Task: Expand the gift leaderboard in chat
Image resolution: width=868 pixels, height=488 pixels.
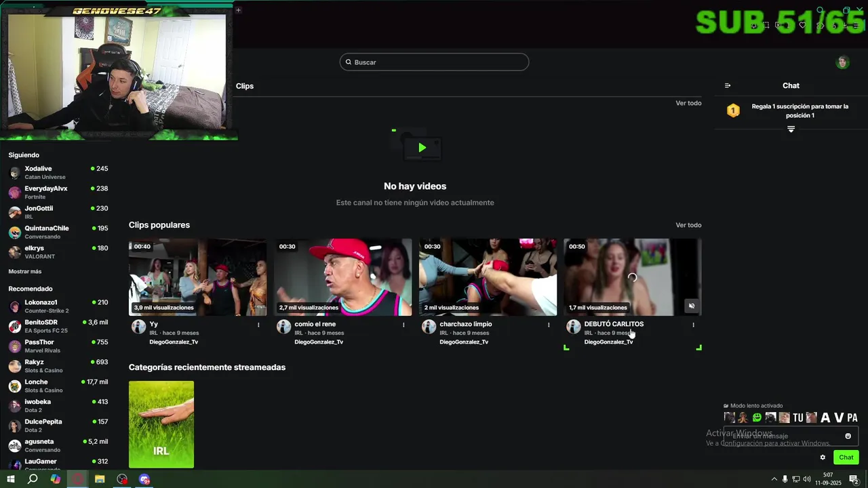Action: point(791,129)
